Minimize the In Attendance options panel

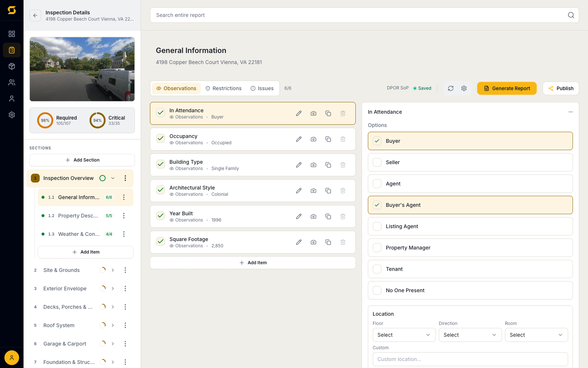click(x=570, y=112)
